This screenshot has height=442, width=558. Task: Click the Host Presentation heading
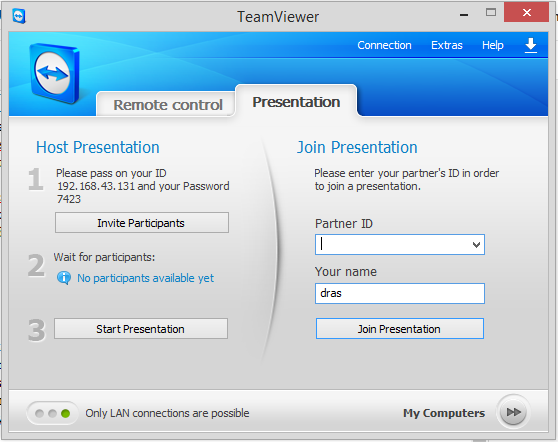click(x=98, y=147)
